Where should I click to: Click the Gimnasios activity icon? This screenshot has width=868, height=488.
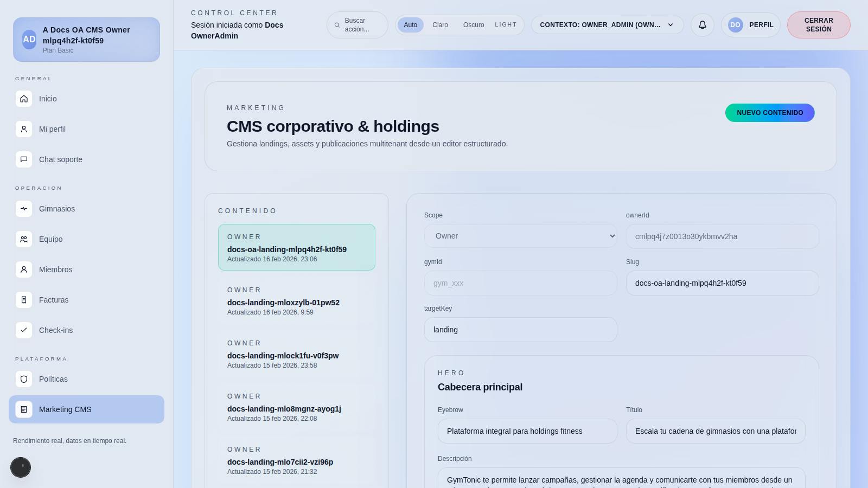(x=24, y=209)
